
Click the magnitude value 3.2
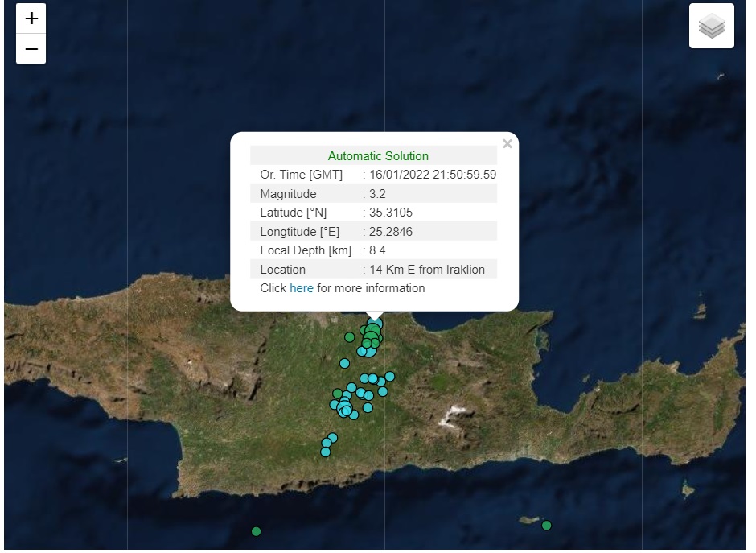[x=377, y=194]
